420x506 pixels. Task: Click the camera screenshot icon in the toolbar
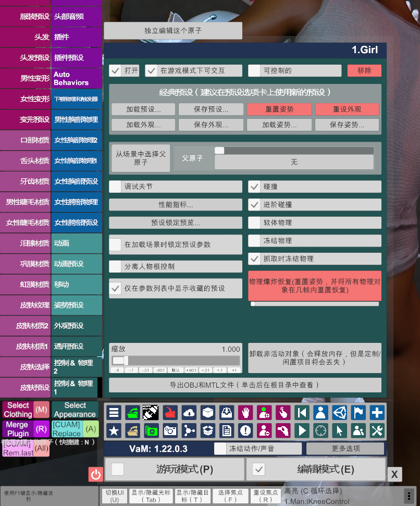coord(170,430)
